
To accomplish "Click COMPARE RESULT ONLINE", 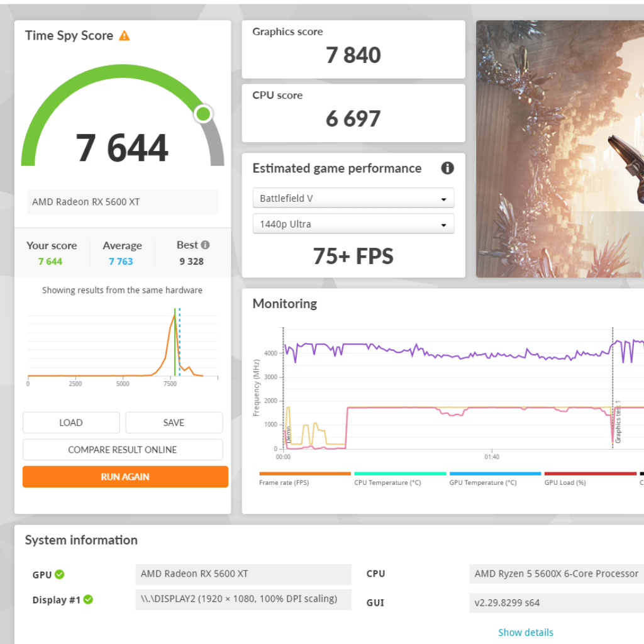I will (123, 450).
